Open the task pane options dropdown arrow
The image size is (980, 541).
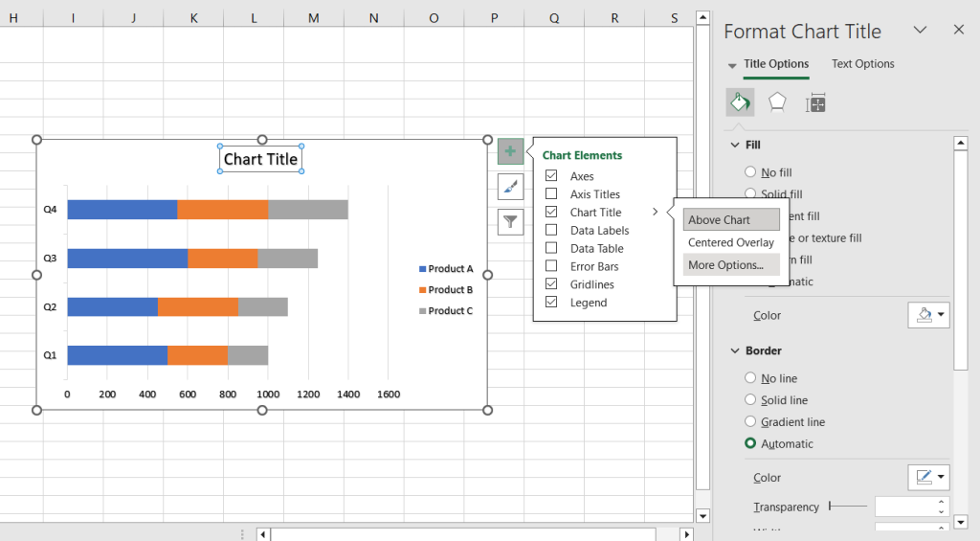920,30
